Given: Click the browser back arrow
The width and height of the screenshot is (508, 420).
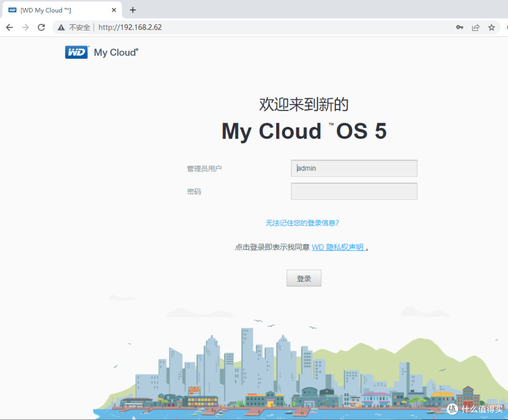Looking at the screenshot, I should (9, 27).
